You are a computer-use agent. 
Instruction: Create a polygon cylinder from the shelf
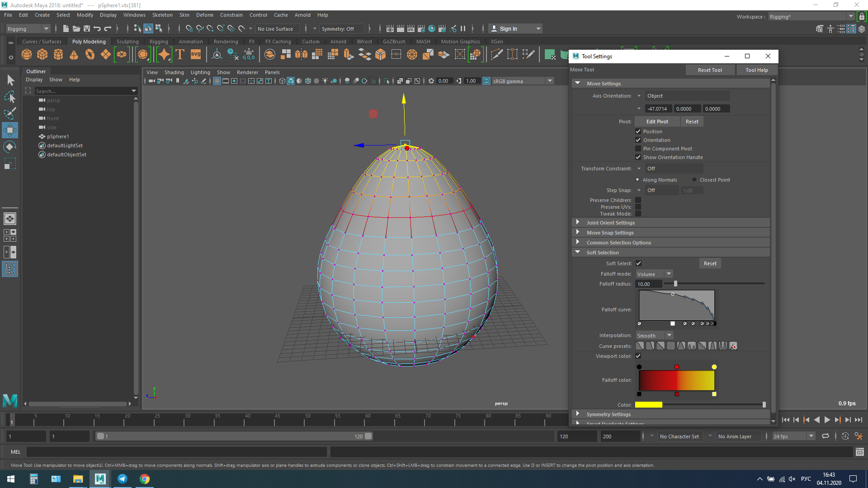coord(58,55)
